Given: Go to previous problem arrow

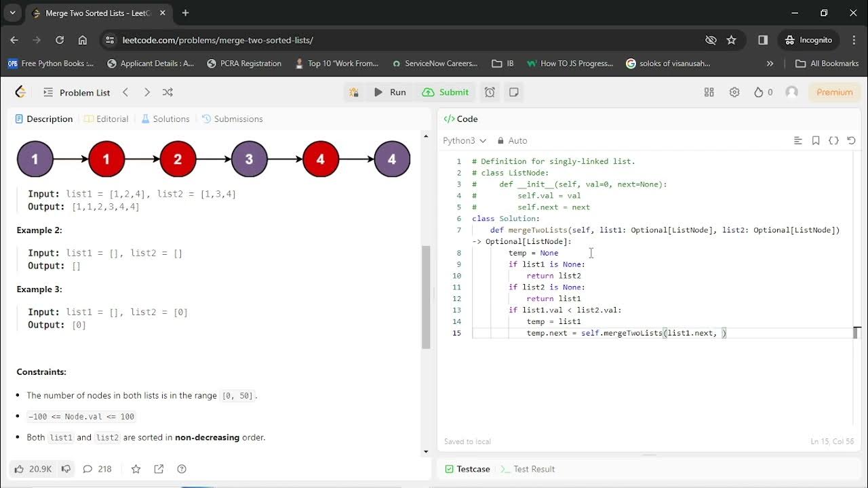Looking at the screenshot, I should pos(125,92).
